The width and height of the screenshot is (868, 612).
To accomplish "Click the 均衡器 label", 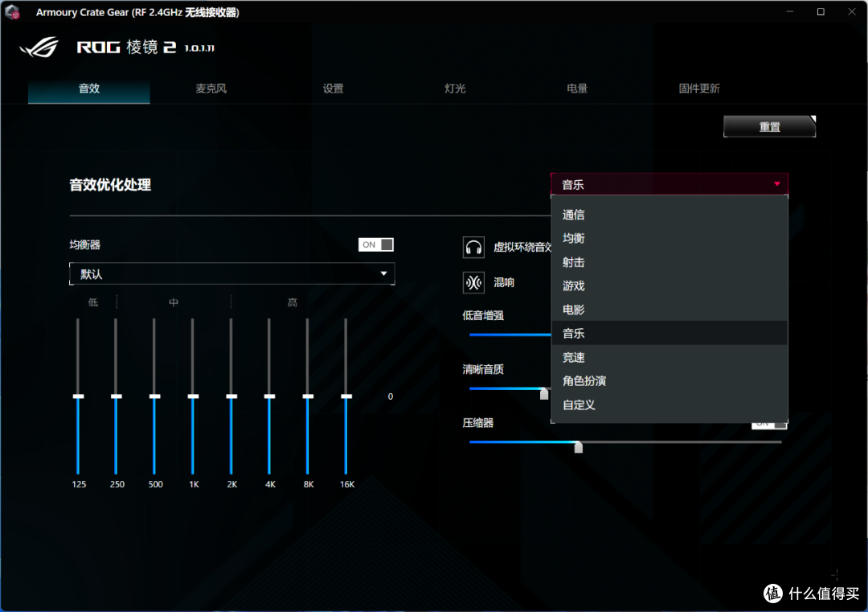I will pos(84,244).
